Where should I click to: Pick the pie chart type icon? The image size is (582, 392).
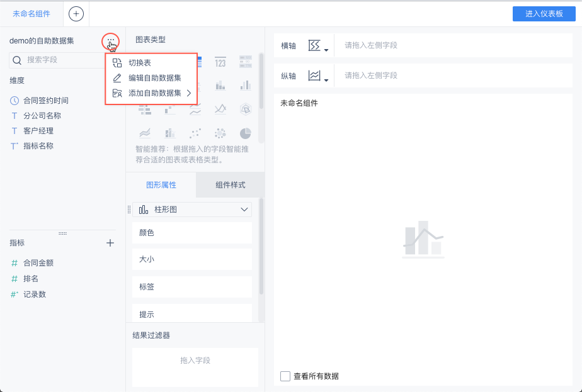pyautogui.click(x=246, y=133)
